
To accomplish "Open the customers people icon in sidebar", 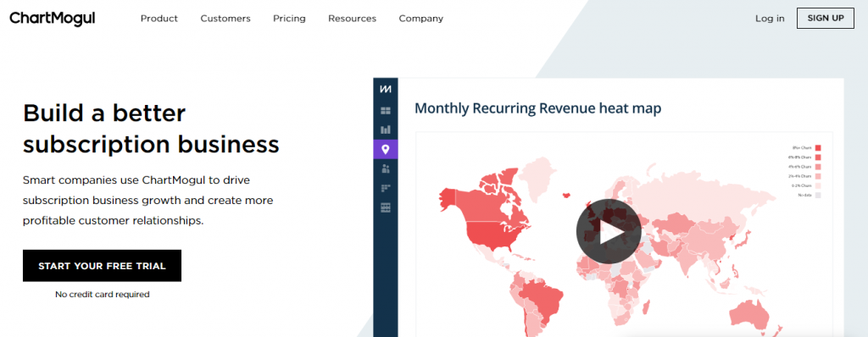I will click(x=386, y=168).
